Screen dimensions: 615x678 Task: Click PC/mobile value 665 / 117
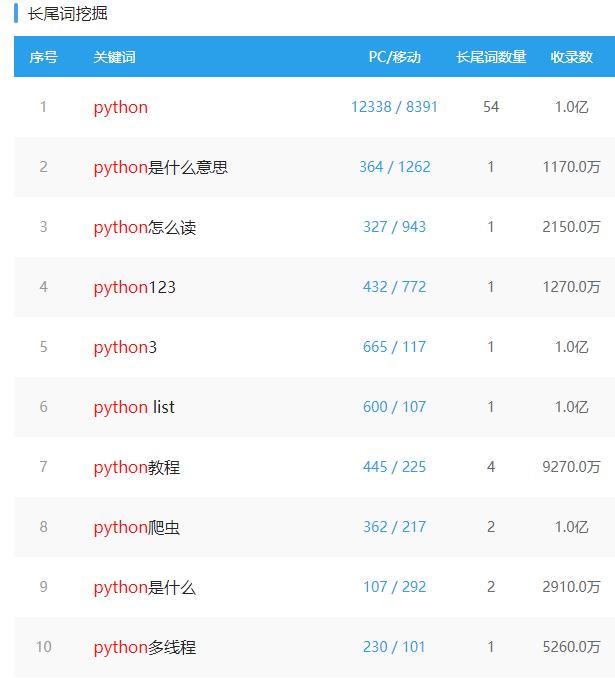click(x=394, y=347)
